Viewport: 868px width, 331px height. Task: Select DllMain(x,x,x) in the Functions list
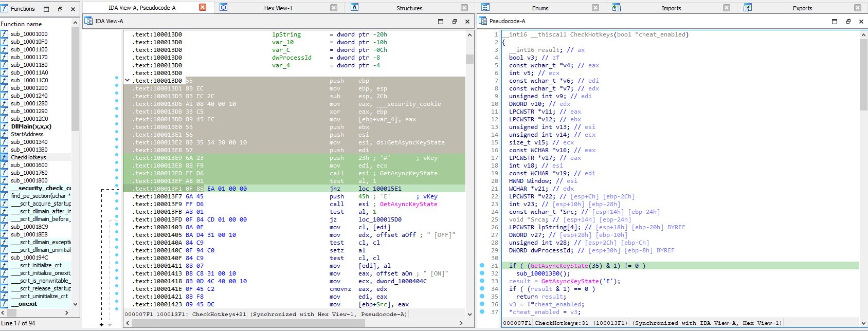point(31,126)
